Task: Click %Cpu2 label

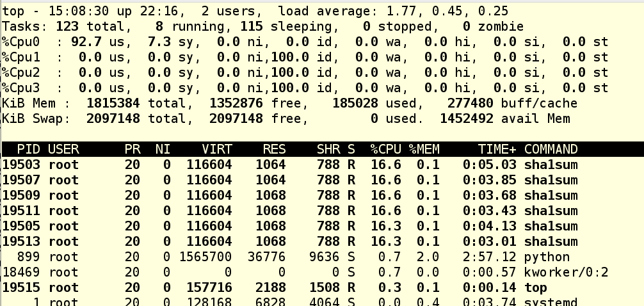Action: [x=21, y=72]
